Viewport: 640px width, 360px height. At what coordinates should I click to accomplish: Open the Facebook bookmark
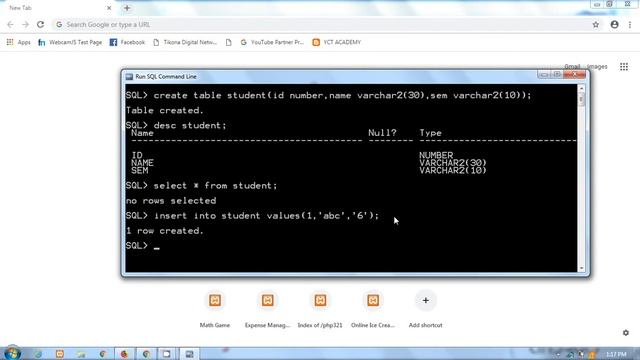pos(127,42)
